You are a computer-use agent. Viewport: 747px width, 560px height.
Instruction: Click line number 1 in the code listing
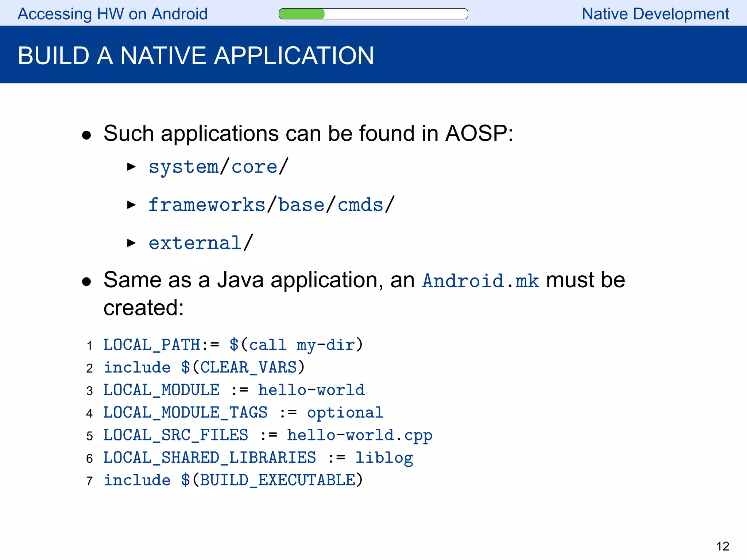(x=89, y=346)
